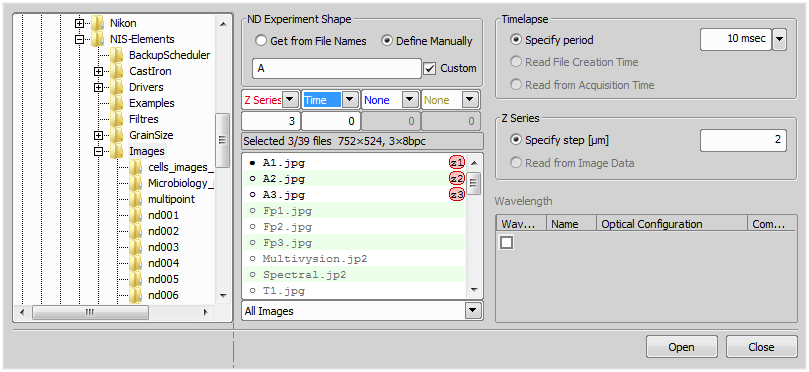Viewport: 809px width, 372px height.
Task: Select the nd003 folder icon
Action: [x=136, y=247]
